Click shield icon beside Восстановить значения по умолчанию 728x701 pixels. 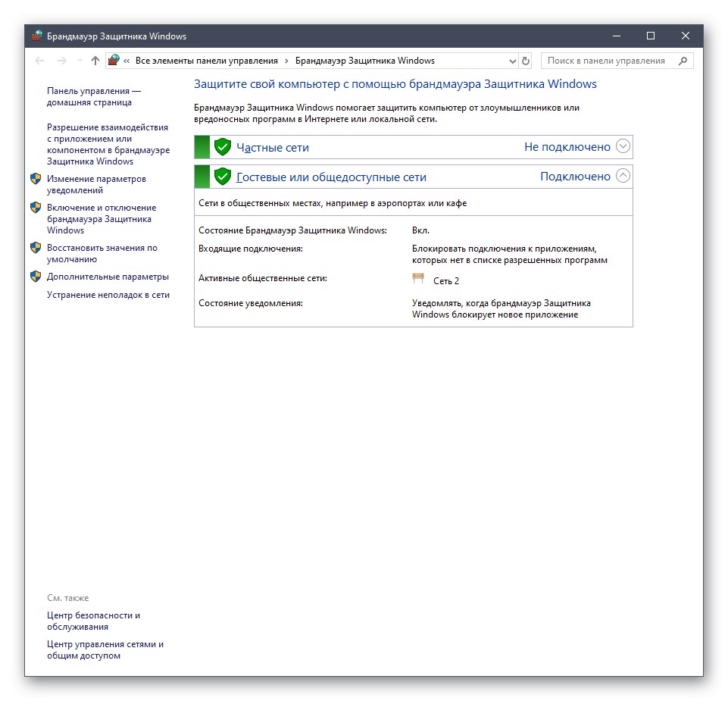pos(36,248)
